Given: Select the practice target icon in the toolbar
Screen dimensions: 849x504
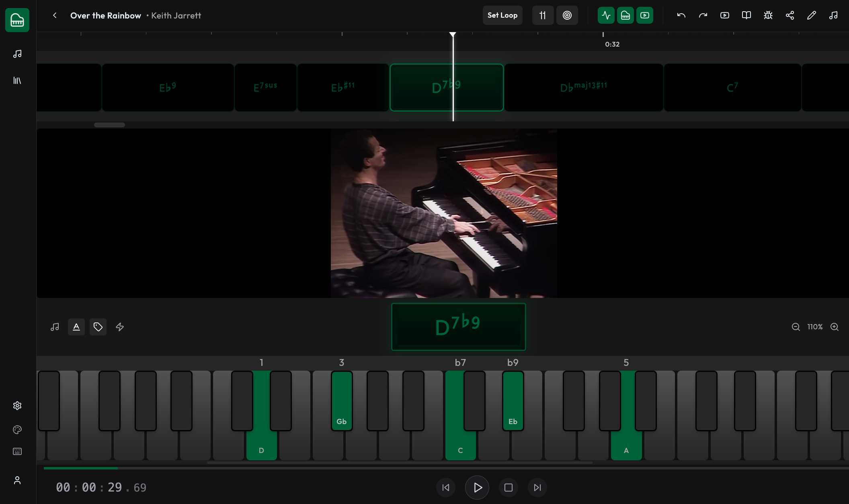Looking at the screenshot, I should [567, 15].
